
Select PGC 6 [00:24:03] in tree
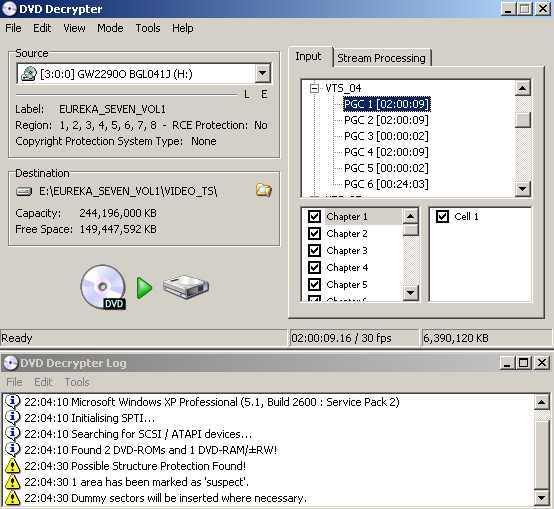[x=386, y=184]
